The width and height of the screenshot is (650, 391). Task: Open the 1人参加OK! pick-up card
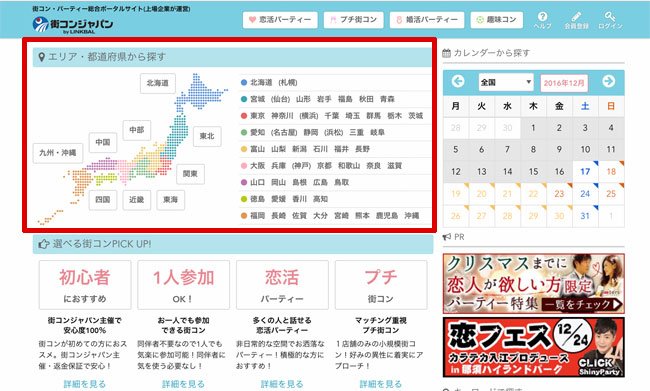[x=183, y=285]
